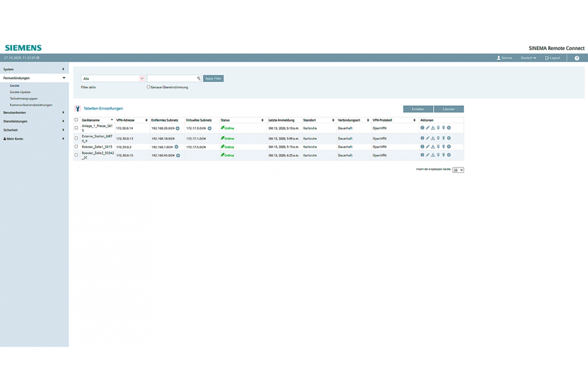Viewport: 588px width, 392px height.
Task: Open the Alle filter dropdown
Action: [113, 78]
